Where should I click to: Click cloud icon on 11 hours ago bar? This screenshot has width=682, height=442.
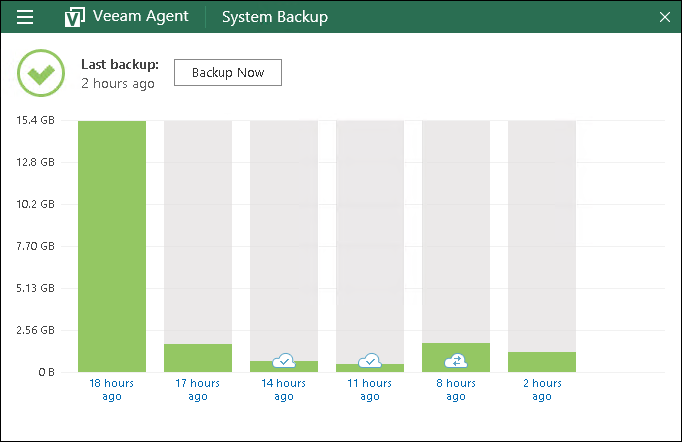tap(370, 360)
